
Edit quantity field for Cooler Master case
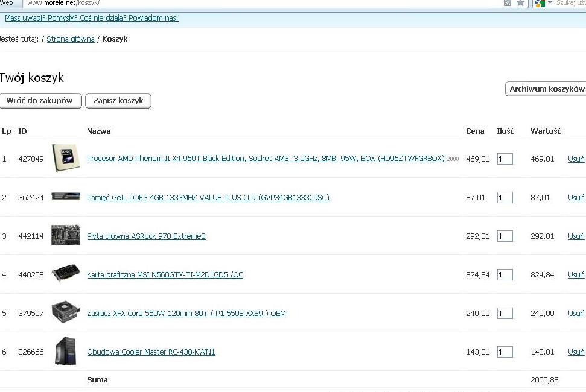coord(505,352)
